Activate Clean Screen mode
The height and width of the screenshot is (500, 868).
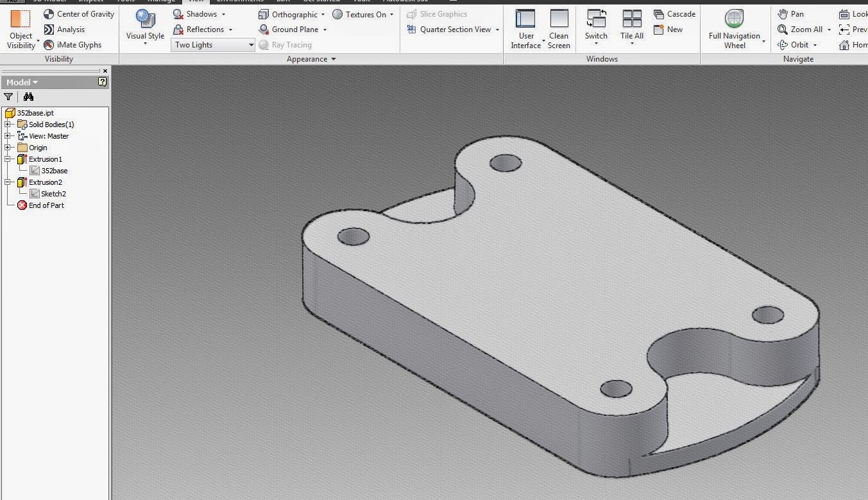coord(559,30)
